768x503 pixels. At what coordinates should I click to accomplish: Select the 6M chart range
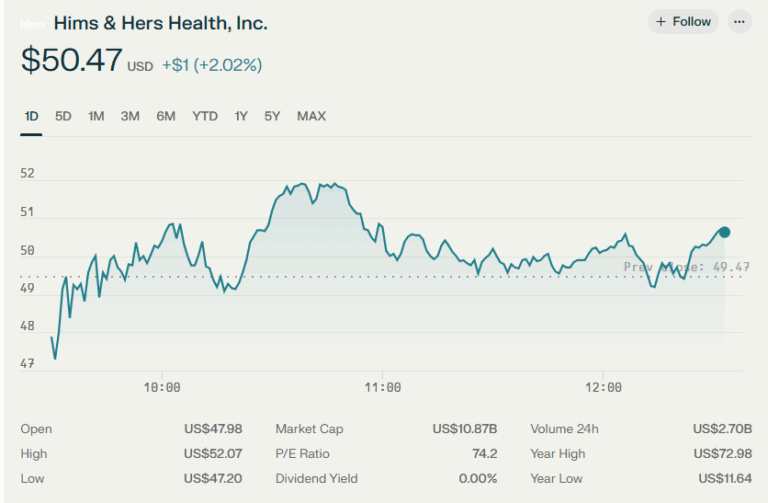166,116
